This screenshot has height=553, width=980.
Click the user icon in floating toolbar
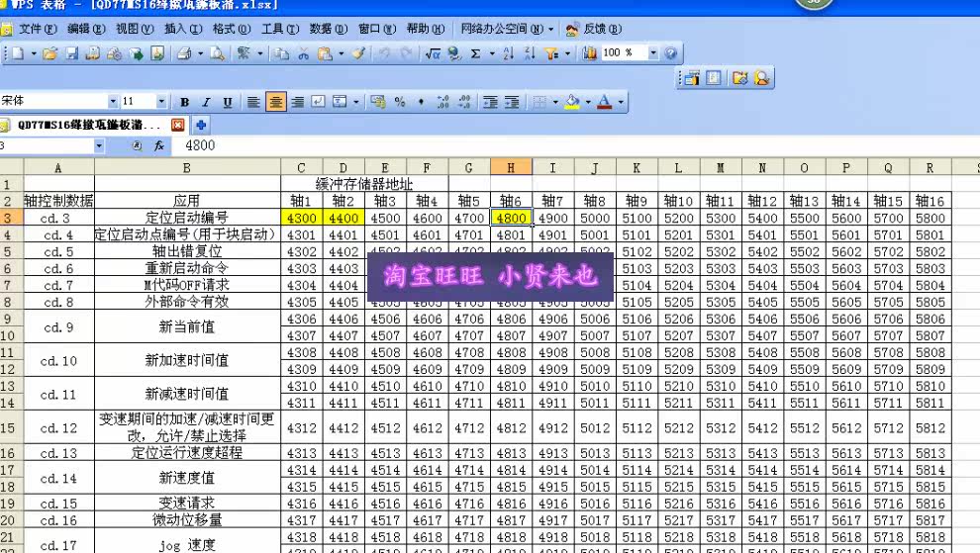[x=762, y=78]
